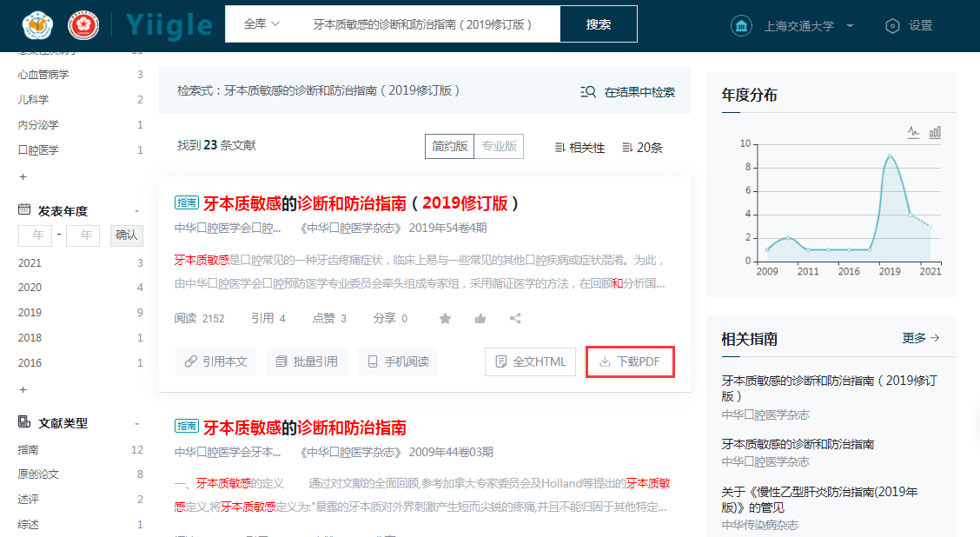Open the 全库 database dropdown
This screenshot has width=980, height=537.
[262, 23]
